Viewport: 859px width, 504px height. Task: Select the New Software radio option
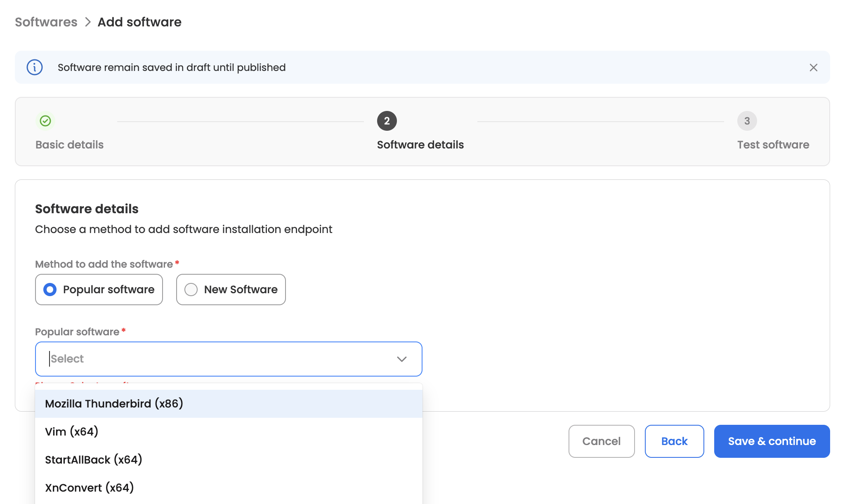coord(191,290)
